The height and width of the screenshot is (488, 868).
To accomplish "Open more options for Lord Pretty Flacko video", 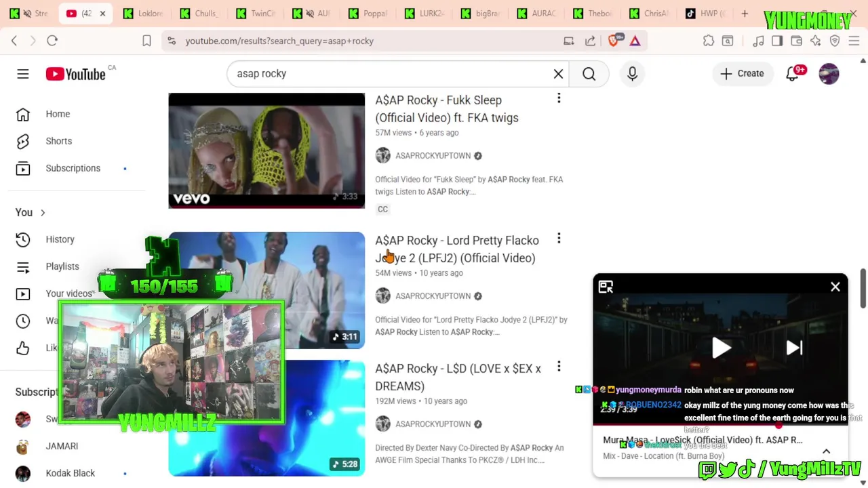I will coord(559,239).
